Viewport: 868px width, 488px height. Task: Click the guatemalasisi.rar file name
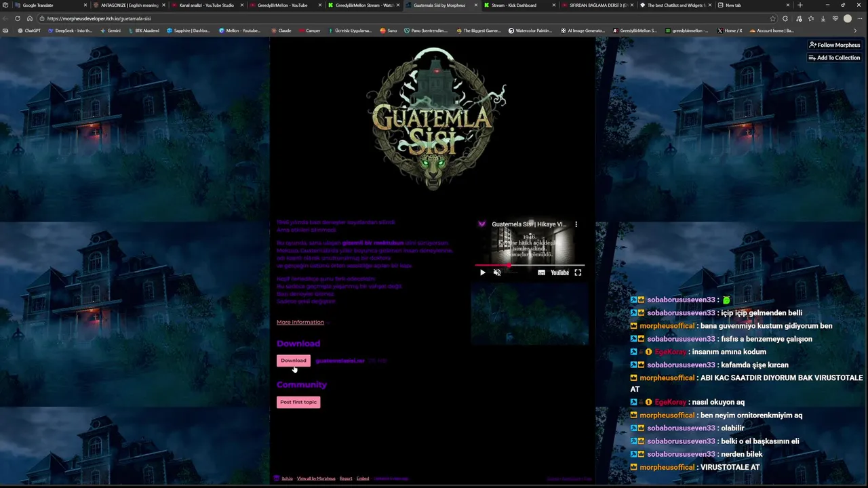[340, 361]
